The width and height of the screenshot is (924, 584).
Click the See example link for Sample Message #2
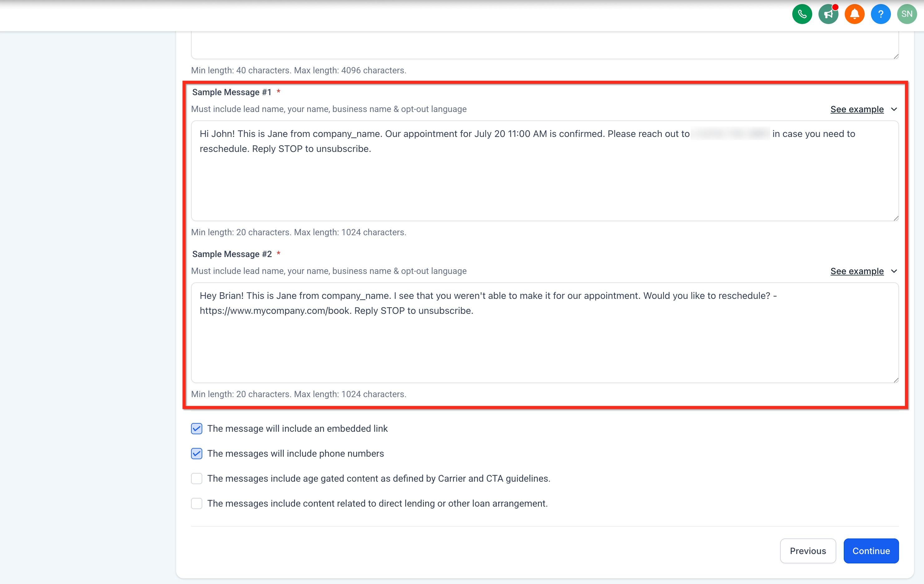coord(857,271)
